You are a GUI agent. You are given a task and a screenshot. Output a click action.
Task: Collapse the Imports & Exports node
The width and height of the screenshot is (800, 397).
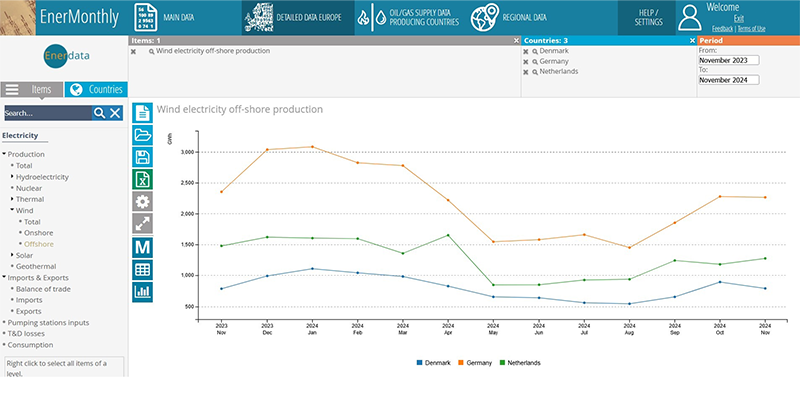click(x=4, y=278)
